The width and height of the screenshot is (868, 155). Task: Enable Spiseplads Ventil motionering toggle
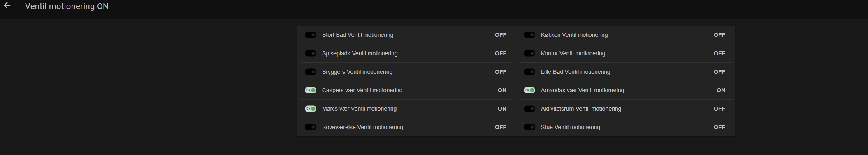tap(311, 53)
